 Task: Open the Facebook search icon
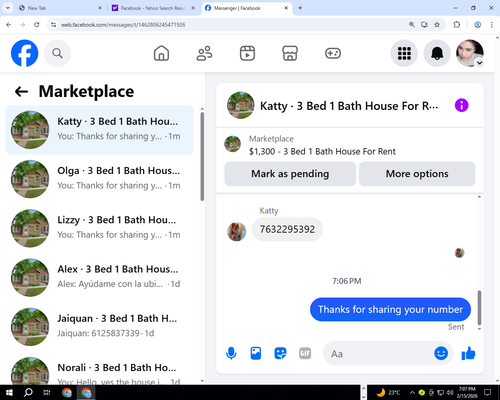click(57, 53)
